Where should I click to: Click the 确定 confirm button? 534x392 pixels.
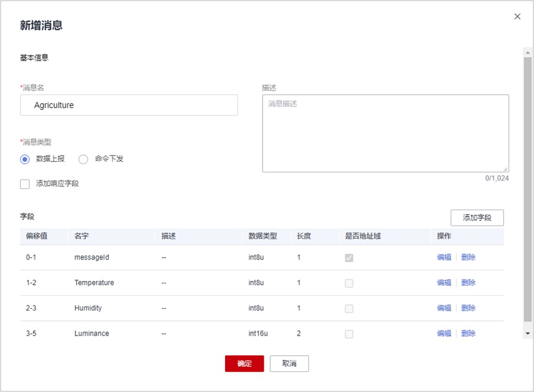pyautogui.click(x=244, y=363)
